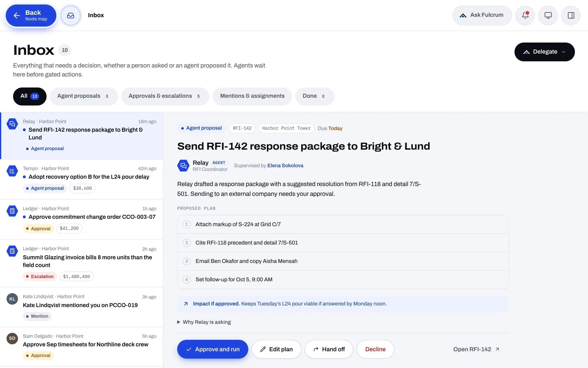Image resolution: width=588 pixels, height=368 pixels.
Task: Select plan step 3 Email Ben Okafor
Action: click(343, 261)
